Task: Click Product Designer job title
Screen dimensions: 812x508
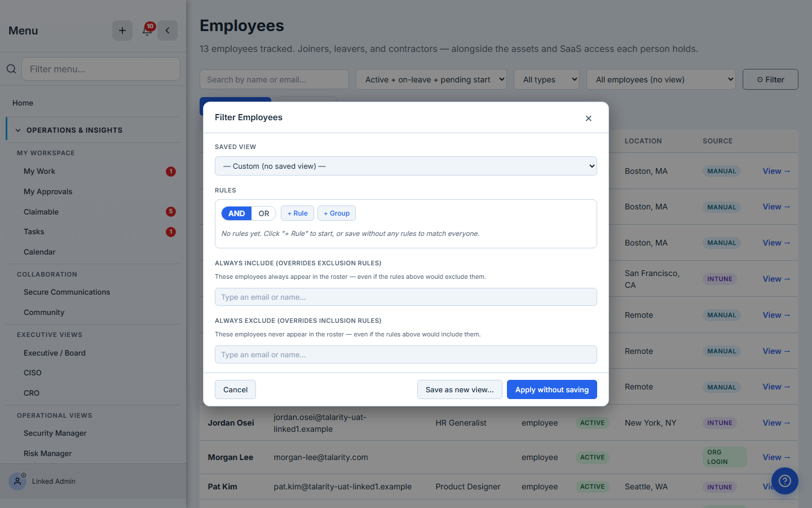Action: click(x=468, y=487)
